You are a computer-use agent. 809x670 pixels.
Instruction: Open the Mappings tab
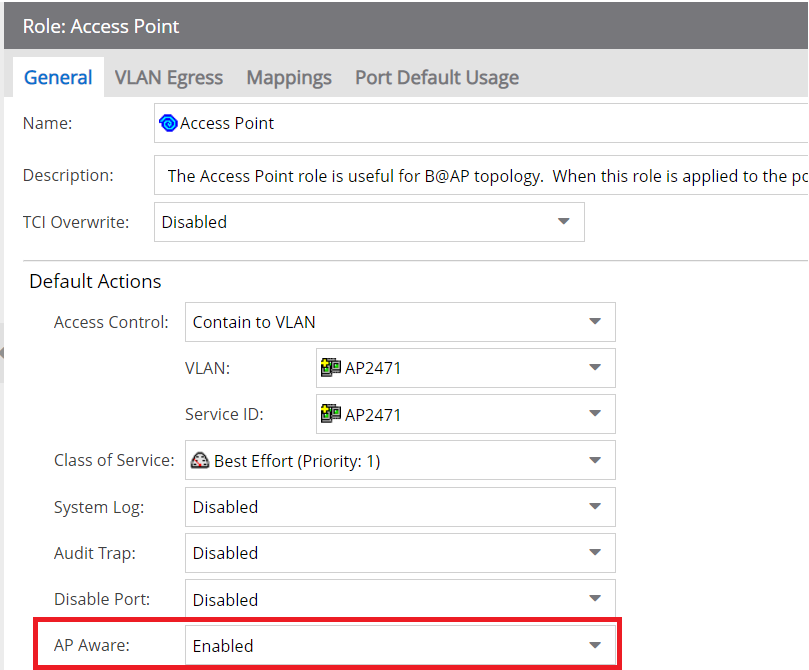coord(289,77)
